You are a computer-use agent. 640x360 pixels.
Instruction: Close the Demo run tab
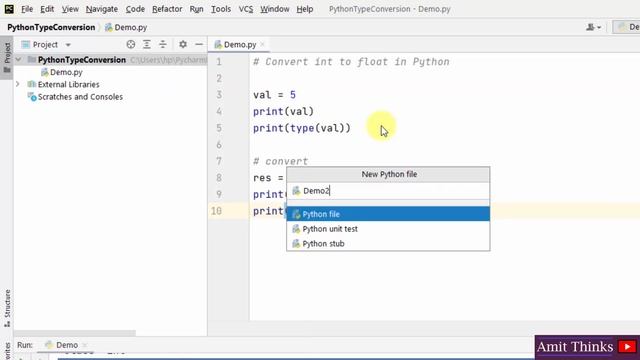tap(84, 345)
